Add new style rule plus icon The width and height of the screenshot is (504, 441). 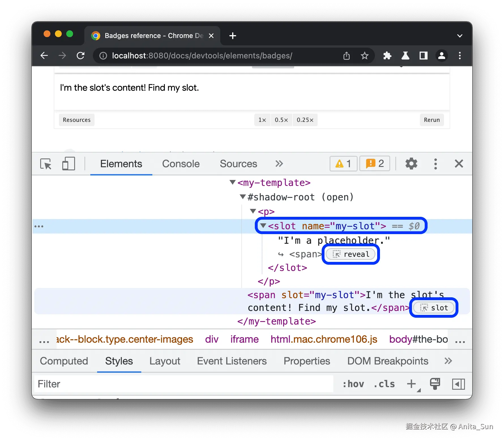coord(411,384)
